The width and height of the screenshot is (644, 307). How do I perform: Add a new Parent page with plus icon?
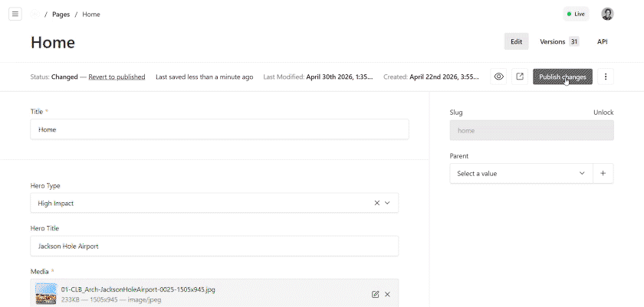[603, 173]
